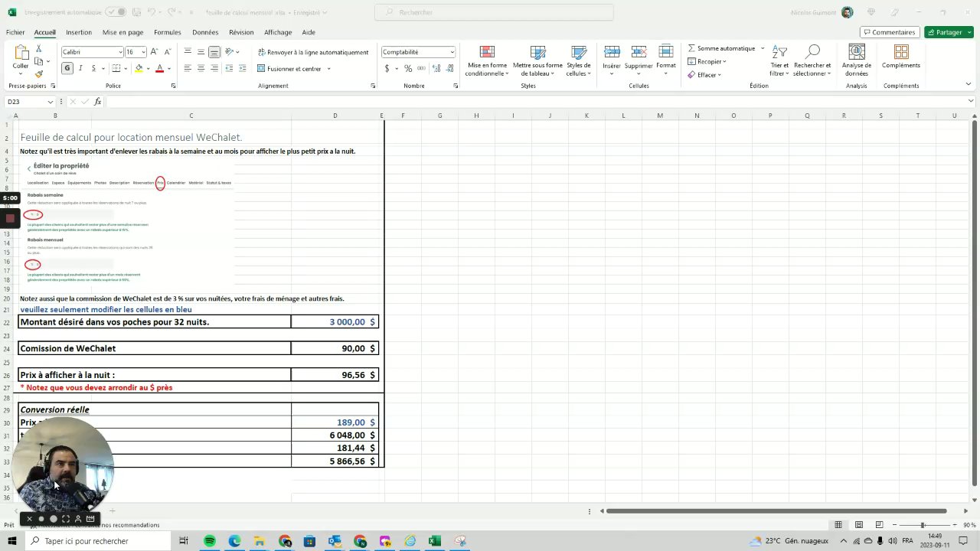Image resolution: width=980 pixels, height=551 pixels.
Task: Open Mettre sous forme de tableau
Action: click(x=537, y=60)
